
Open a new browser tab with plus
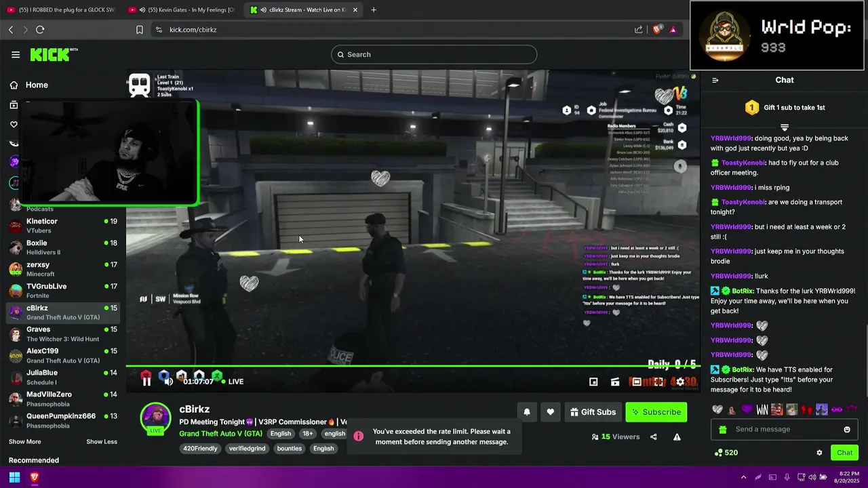(x=373, y=9)
